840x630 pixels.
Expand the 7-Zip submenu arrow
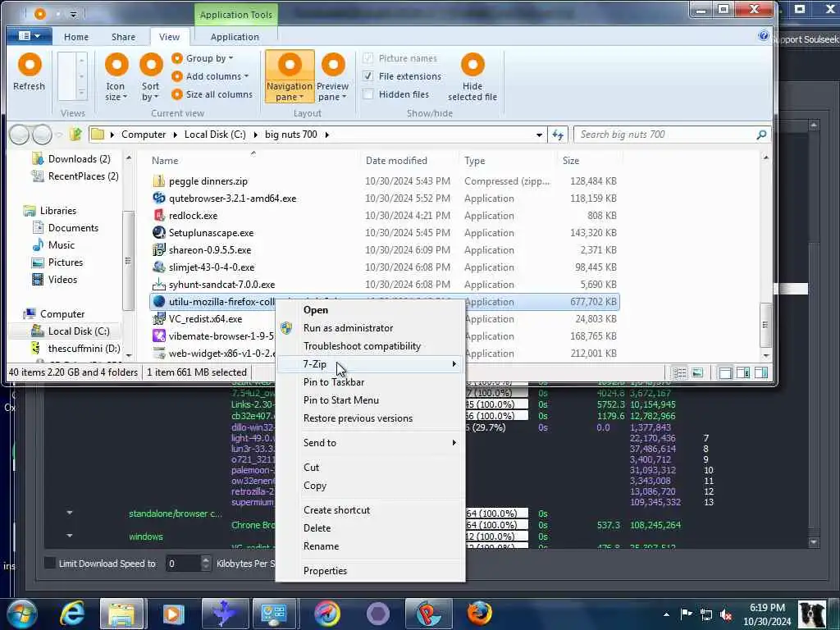(x=454, y=364)
